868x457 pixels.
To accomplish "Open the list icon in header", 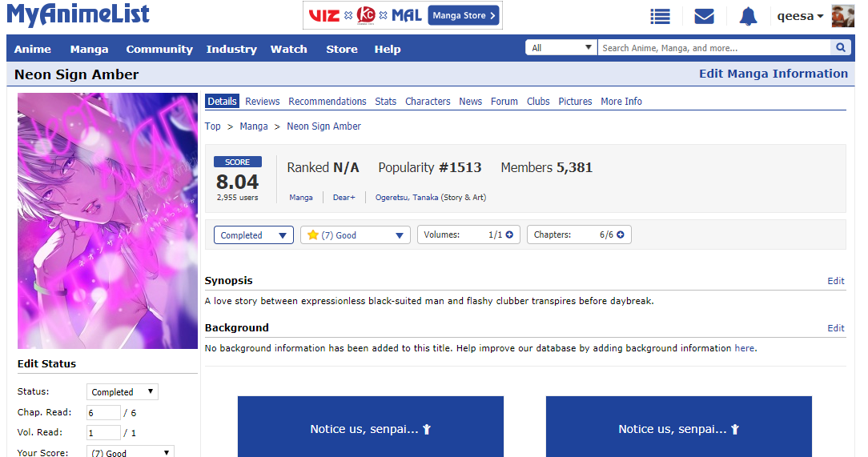I will coord(660,16).
